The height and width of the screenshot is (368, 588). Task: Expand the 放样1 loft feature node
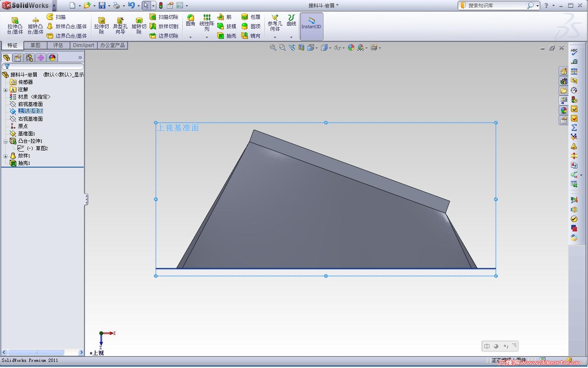[x=5, y=156]
